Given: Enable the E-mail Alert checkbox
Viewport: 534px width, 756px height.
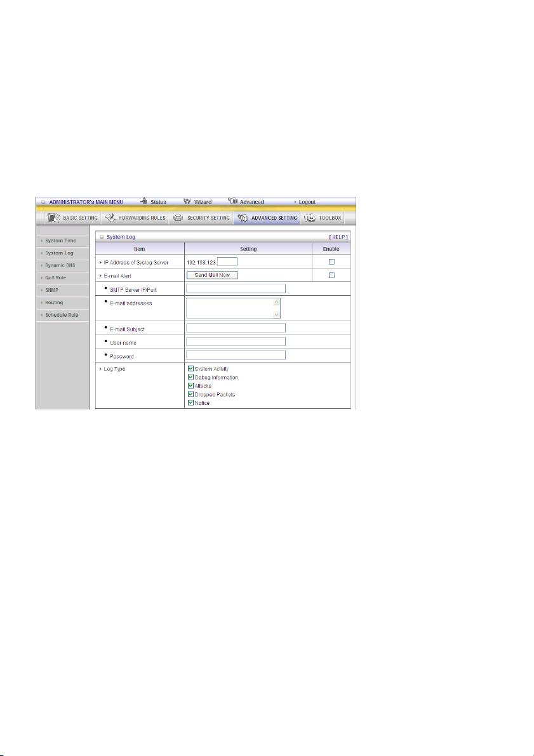Looking at the screenshot, I should point(331,275).
